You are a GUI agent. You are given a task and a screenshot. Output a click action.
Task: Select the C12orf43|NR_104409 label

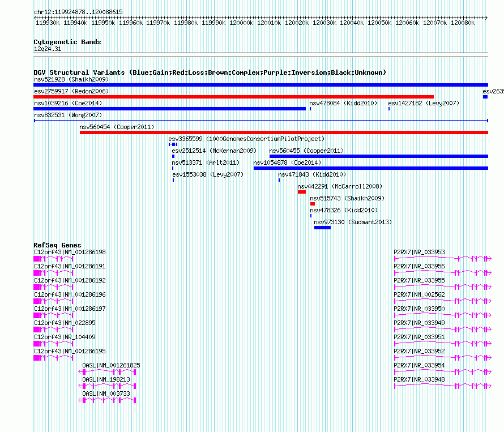(65, 337)
